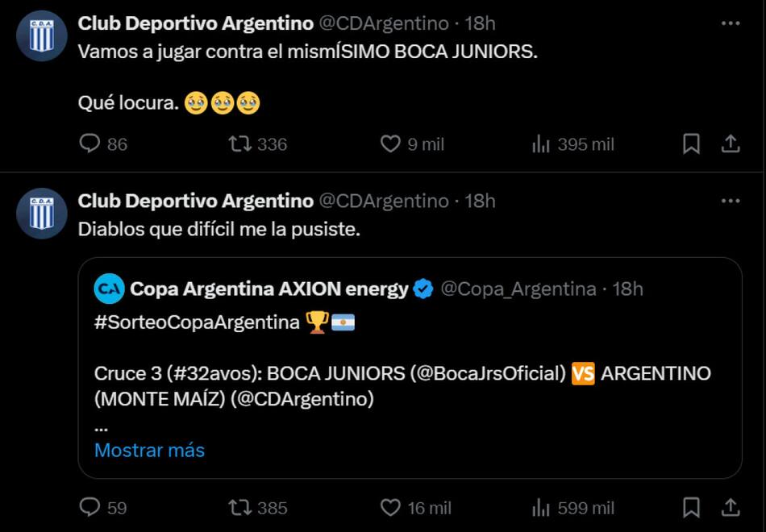Bookmark the first tweet
This screenshot has height=532, width=766.
pos(692,143)
